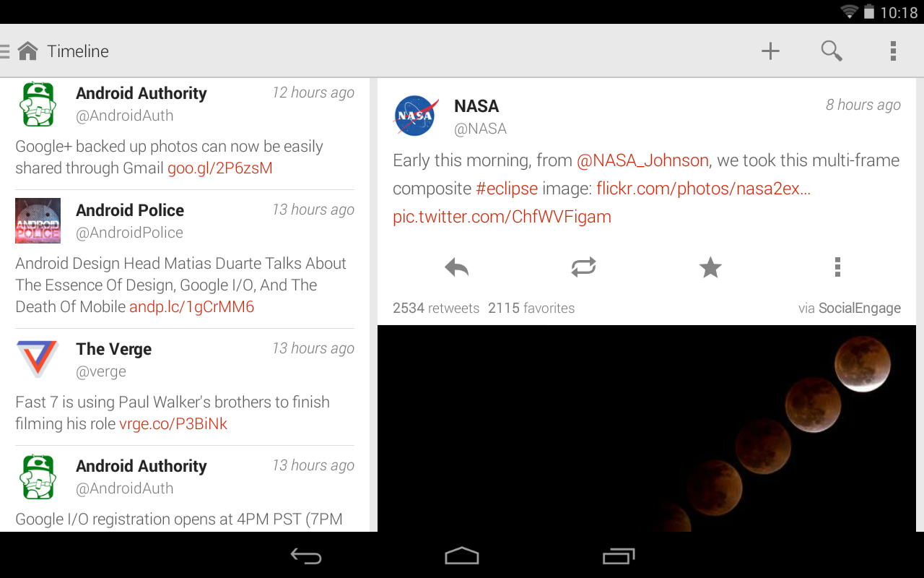Open the top bar overflow menu
The height and width of the screenshot is (578, 924).
pyautogui.click(x=893, y=51)
